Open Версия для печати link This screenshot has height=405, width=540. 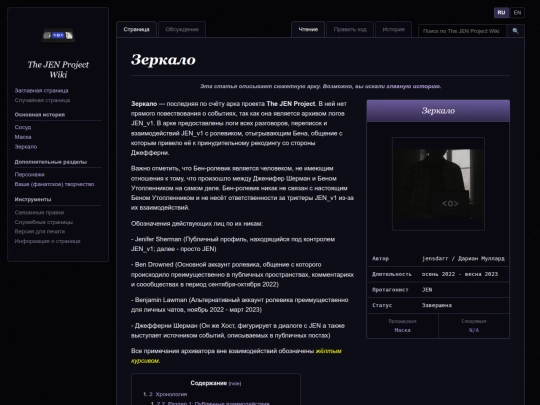(x=40, y=231)
